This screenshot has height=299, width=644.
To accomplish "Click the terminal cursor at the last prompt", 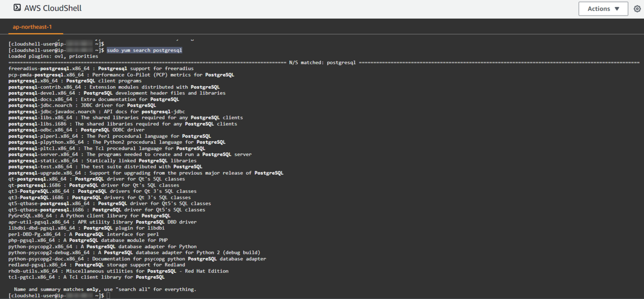I will (108, 295).
